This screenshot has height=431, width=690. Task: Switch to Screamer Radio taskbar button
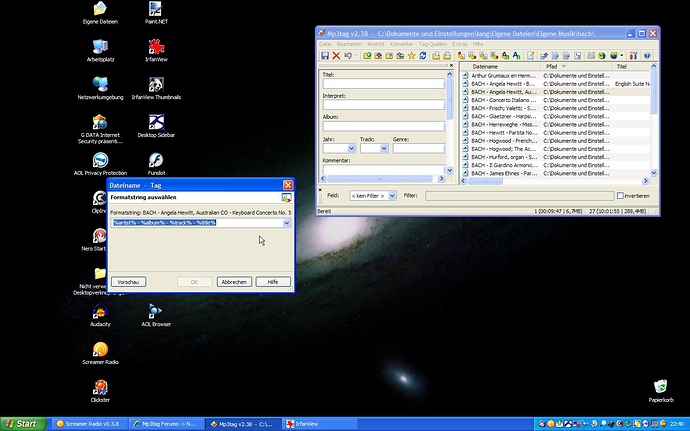click(90, 424)
